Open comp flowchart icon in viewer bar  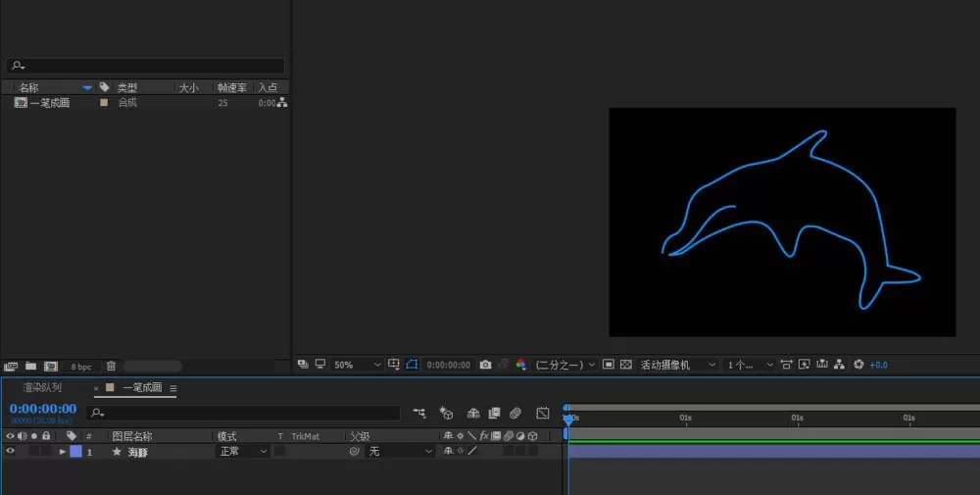[x=840, y=365]
